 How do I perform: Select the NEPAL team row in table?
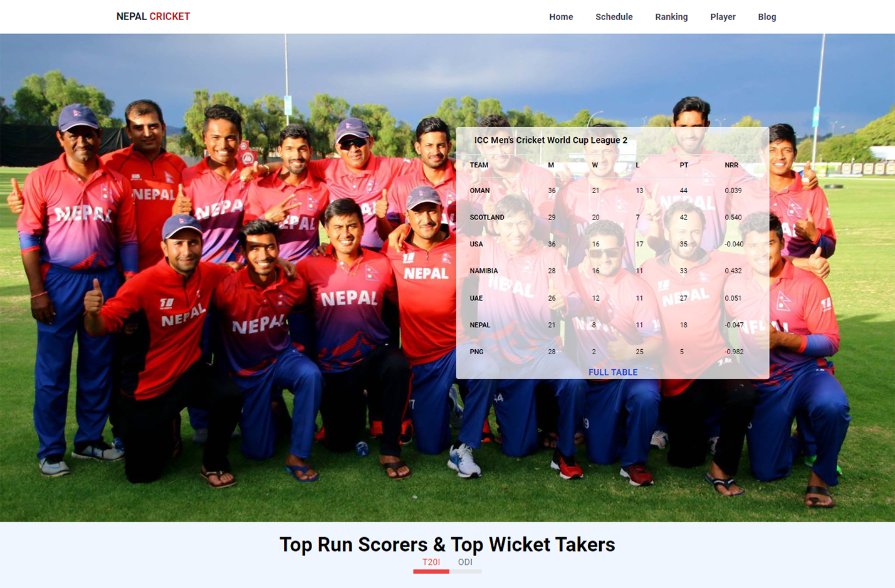click(x=612, y=325)
